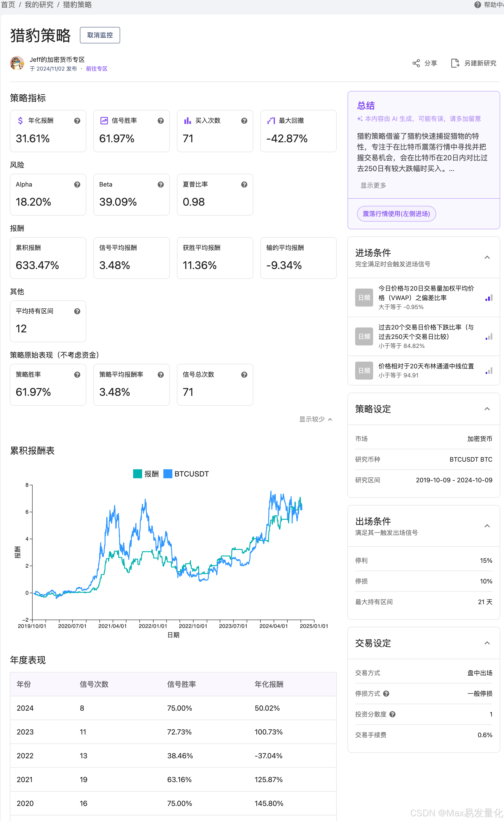Click help icon beside 停损方式

pyautogui.click(x=386, y=694)
